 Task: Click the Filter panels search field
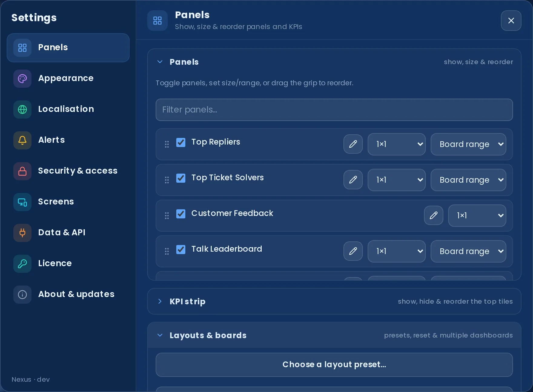tap(334, 110)
